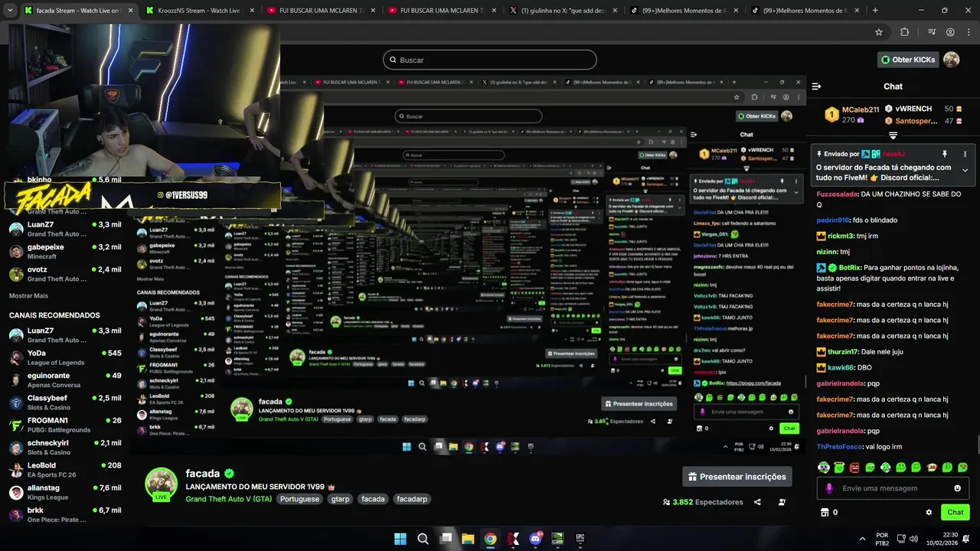Send message with the large green Chat button
980x551 pixels.
(x=955, y=512)
